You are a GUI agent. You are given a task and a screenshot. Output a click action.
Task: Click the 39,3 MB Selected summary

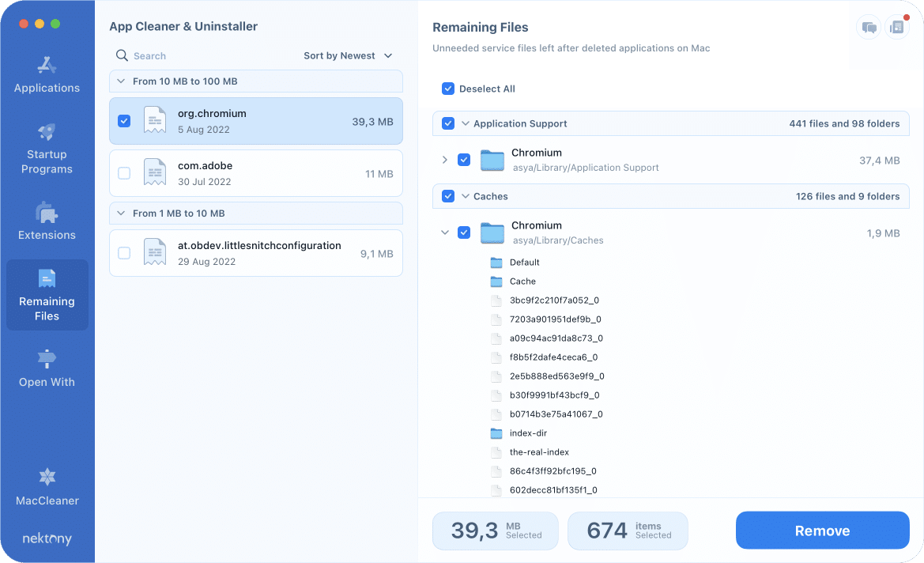coord(495,531)
